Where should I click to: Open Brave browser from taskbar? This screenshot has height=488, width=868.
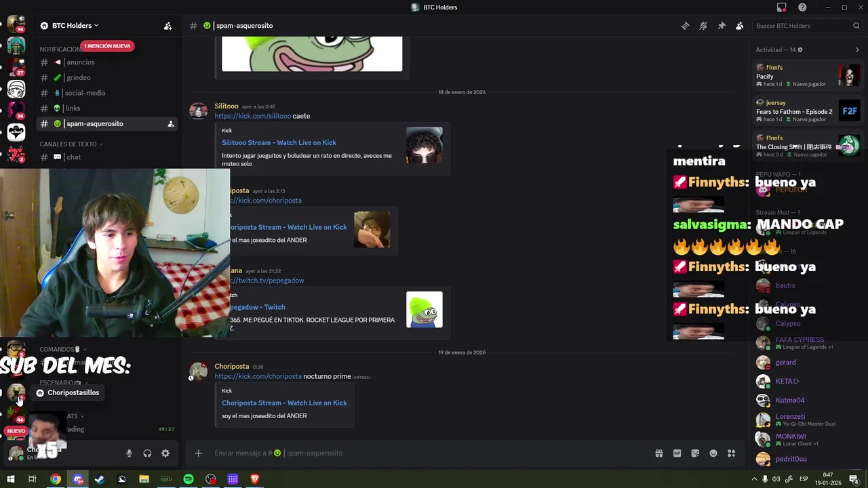(x=255, y=479)
